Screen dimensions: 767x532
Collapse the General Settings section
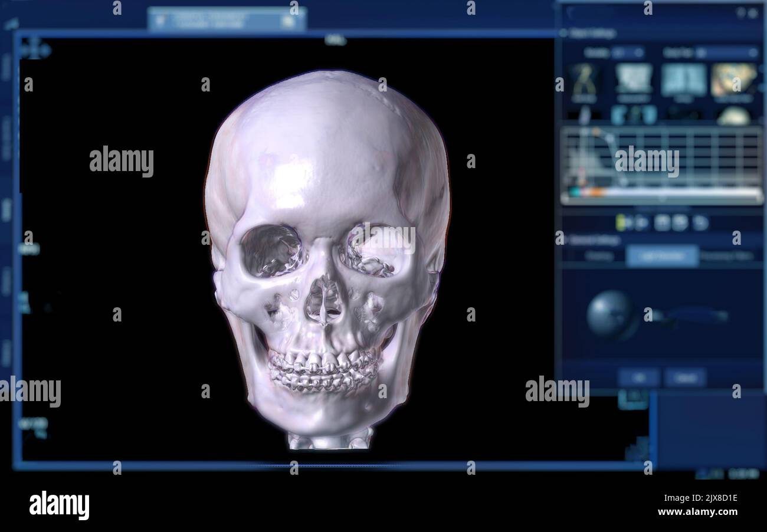point(563,240)
